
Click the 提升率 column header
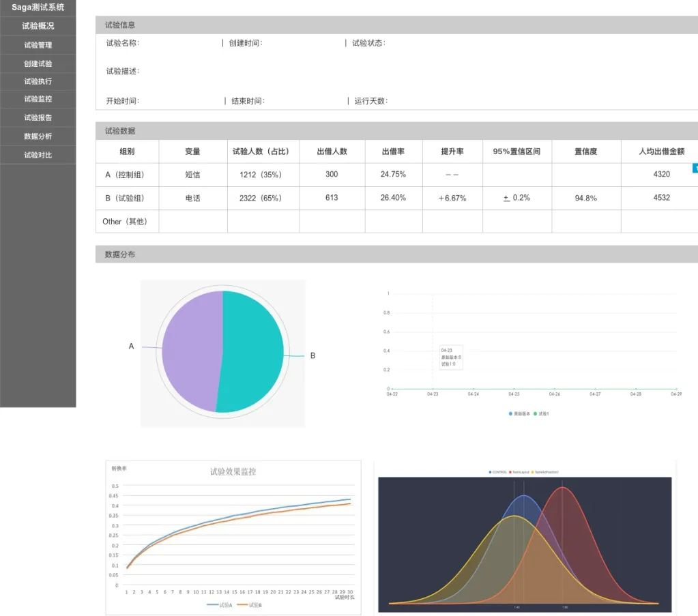coord(452,151)
